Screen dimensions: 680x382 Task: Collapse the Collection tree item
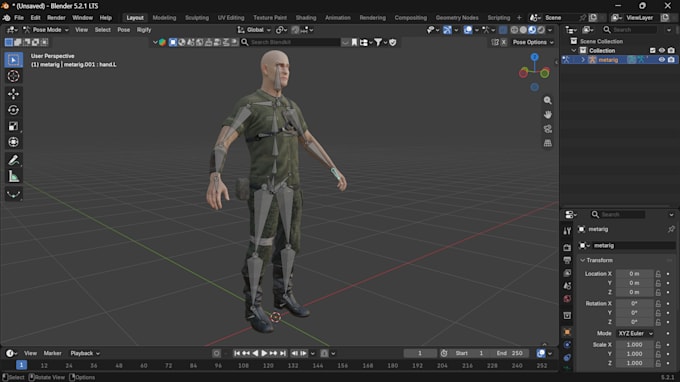[x=574, y=50]
